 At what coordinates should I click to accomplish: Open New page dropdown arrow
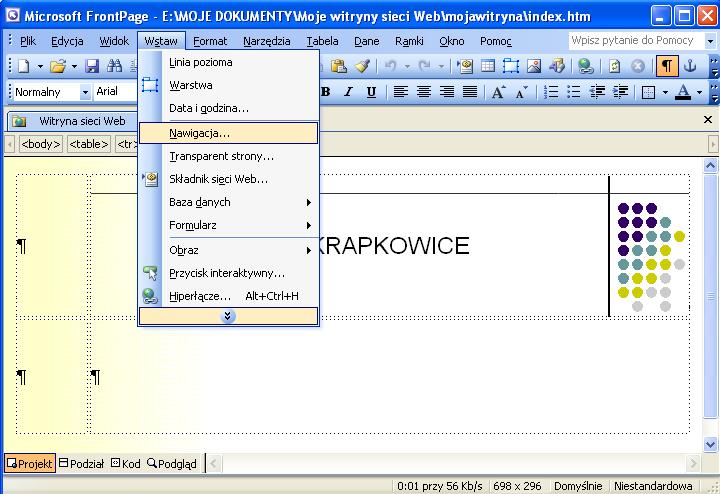coord(40,67)
